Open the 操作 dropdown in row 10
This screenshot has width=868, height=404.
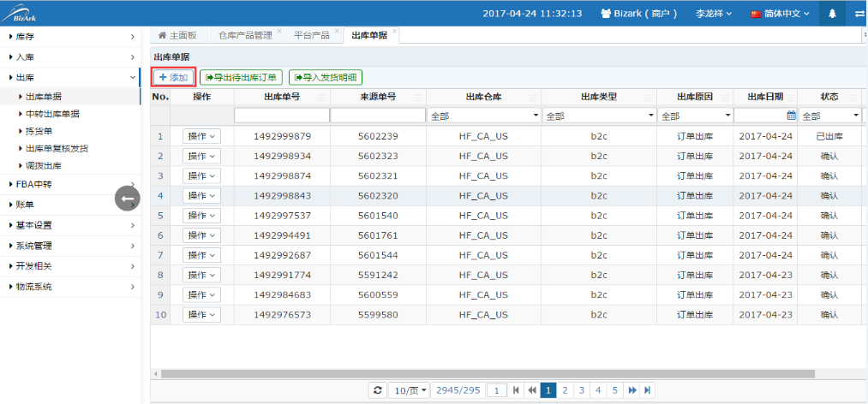(201, 315)
